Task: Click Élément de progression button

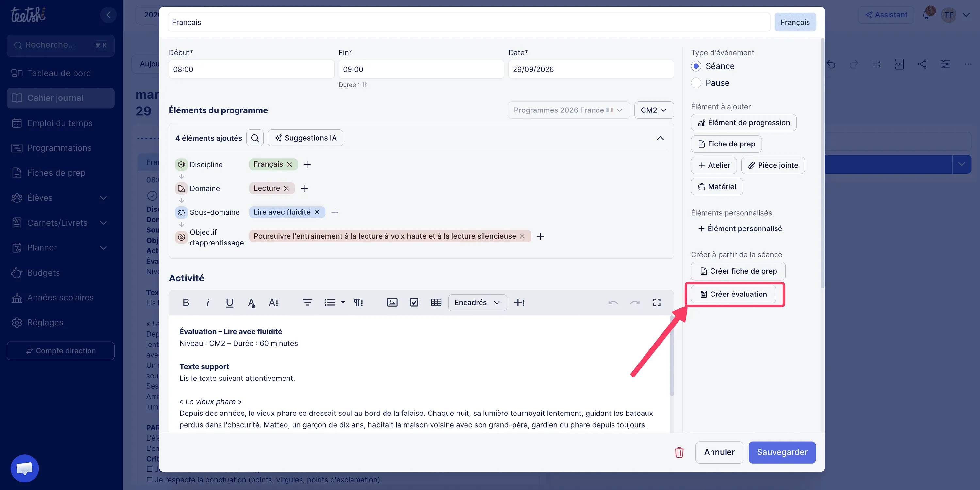Action: click(x=743, y=123)
